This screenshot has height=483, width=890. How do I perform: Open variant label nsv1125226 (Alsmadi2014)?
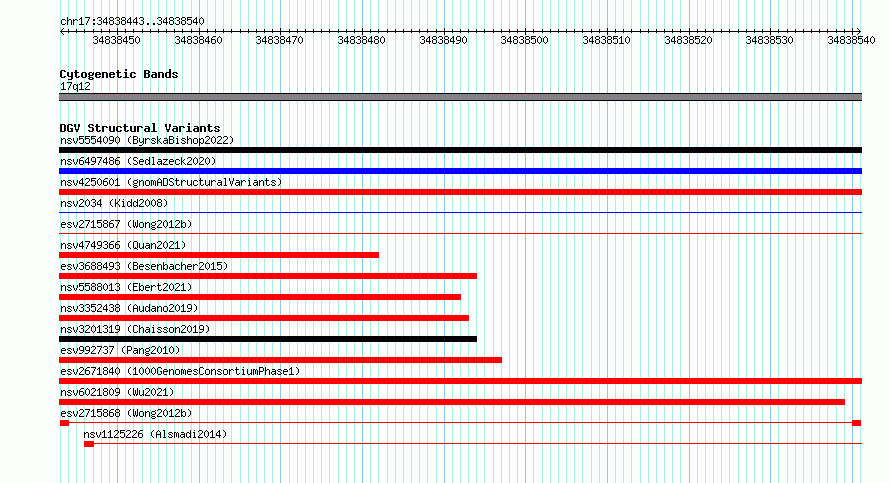(155, 434)
